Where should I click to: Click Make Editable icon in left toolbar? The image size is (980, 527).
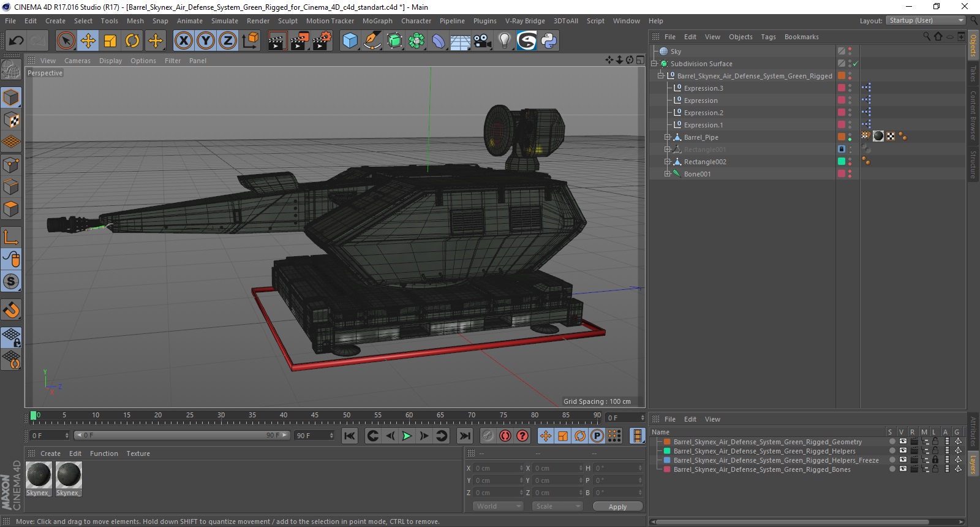(x=11, y=70)
